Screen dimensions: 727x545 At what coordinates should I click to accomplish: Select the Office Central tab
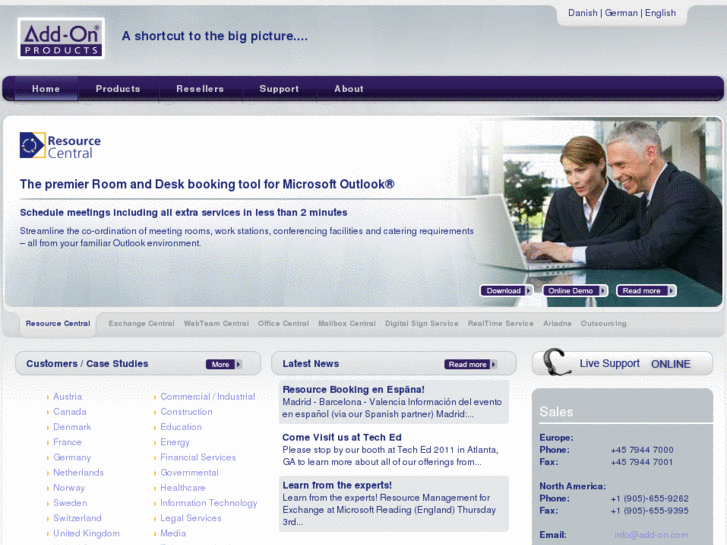coord(283,323)
